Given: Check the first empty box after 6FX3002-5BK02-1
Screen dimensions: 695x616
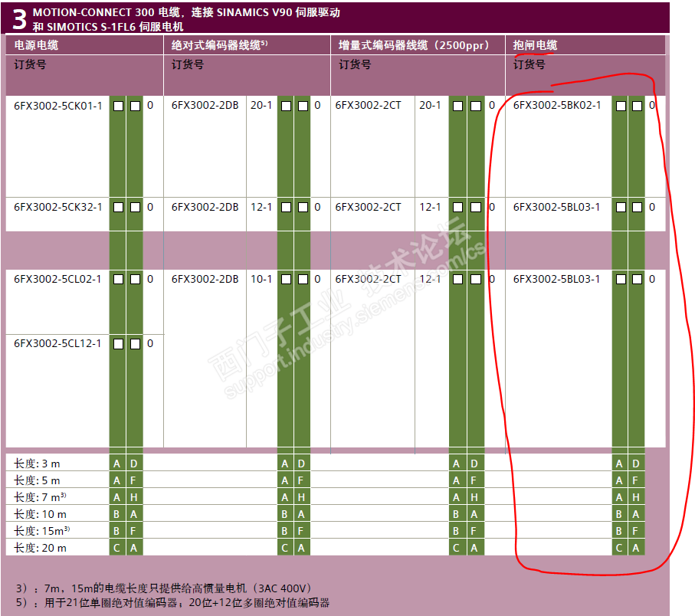Looking at the screenshot, I should click(x=621, y=106).
